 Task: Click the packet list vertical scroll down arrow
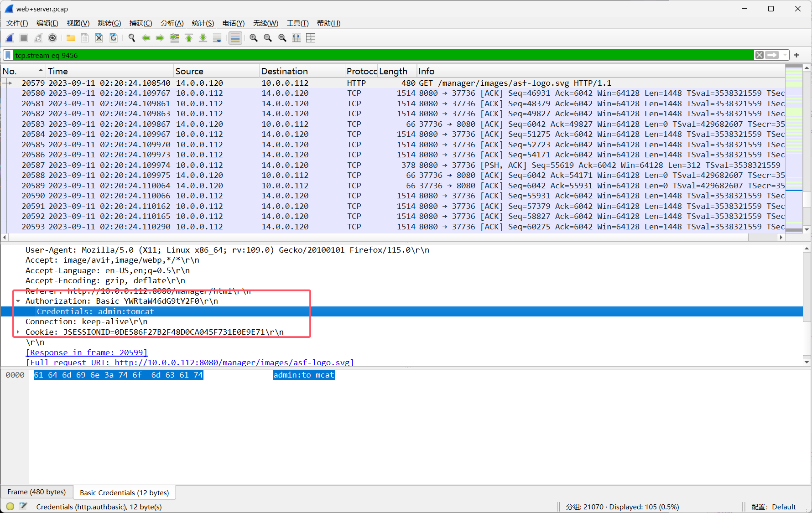tap(807, 229)
